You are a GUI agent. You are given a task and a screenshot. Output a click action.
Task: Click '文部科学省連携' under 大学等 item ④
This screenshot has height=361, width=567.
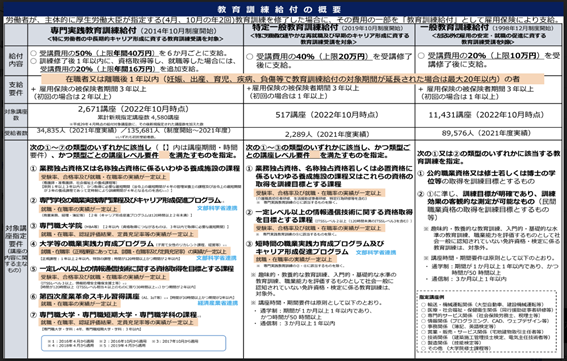[216, 258]
